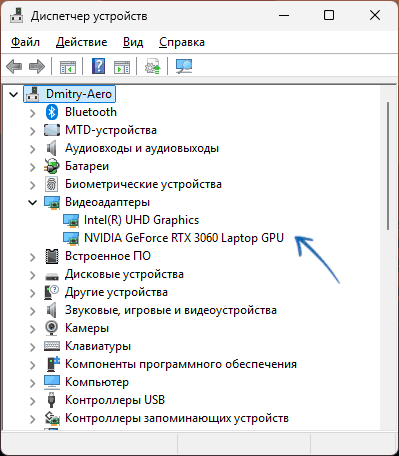Select the Компоненты программного обеспечения label
The image size is (399, 456).
coord(181,364)
